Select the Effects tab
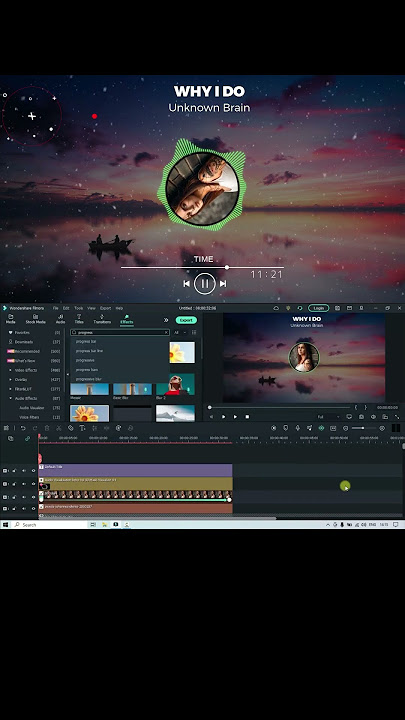The image size is (405, 720). click(x=126, y=319)
